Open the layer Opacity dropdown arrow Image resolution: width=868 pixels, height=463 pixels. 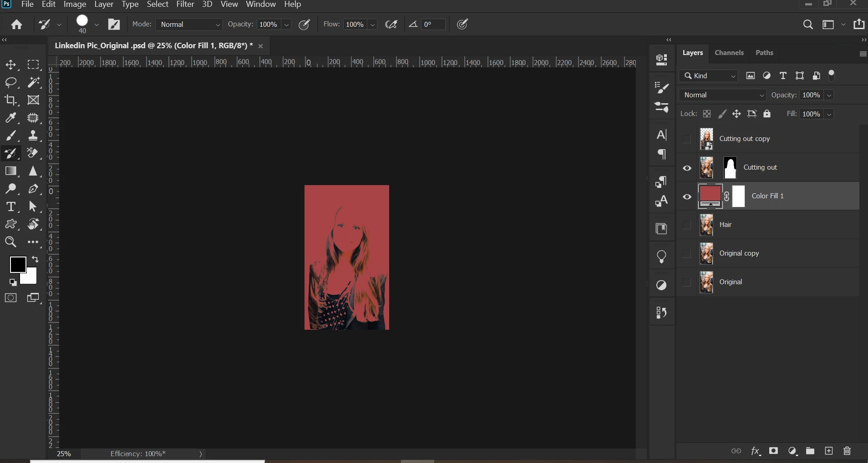[x=829, y=96]
